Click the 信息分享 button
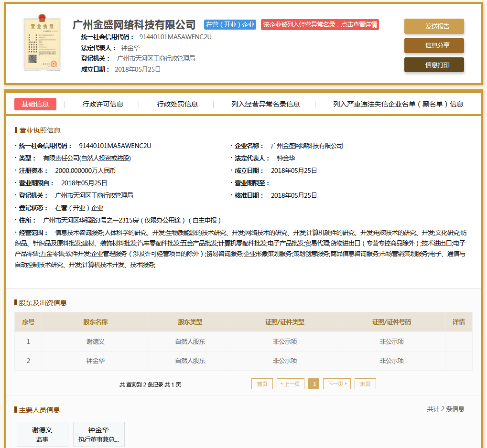487x448 pixels. click(433, 46)
